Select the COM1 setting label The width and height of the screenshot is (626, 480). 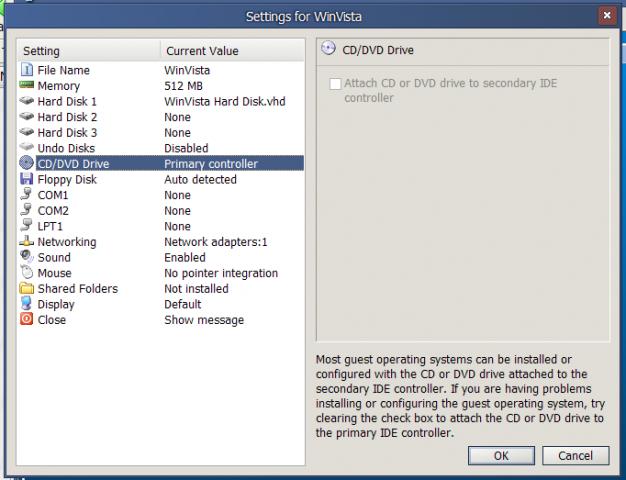[53, 195]
